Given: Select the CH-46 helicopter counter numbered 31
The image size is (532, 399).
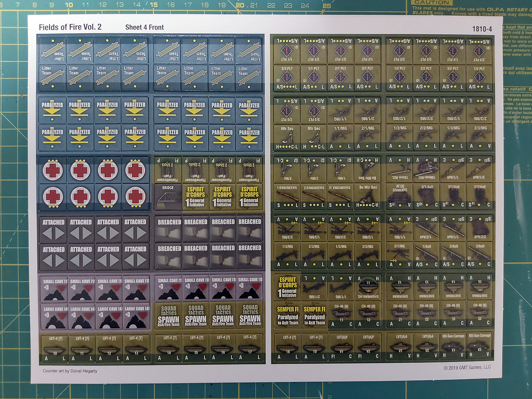Looking at the screenshot, I should pos(453,314).
